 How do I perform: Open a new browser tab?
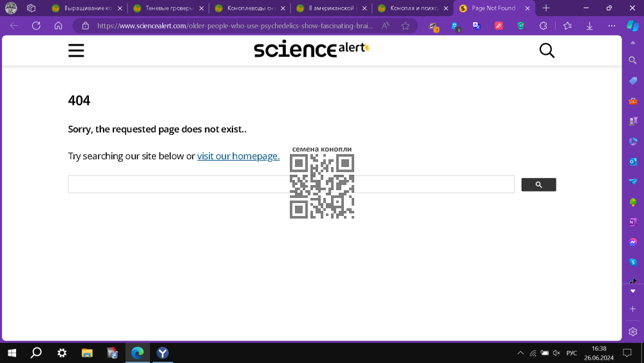546,8
